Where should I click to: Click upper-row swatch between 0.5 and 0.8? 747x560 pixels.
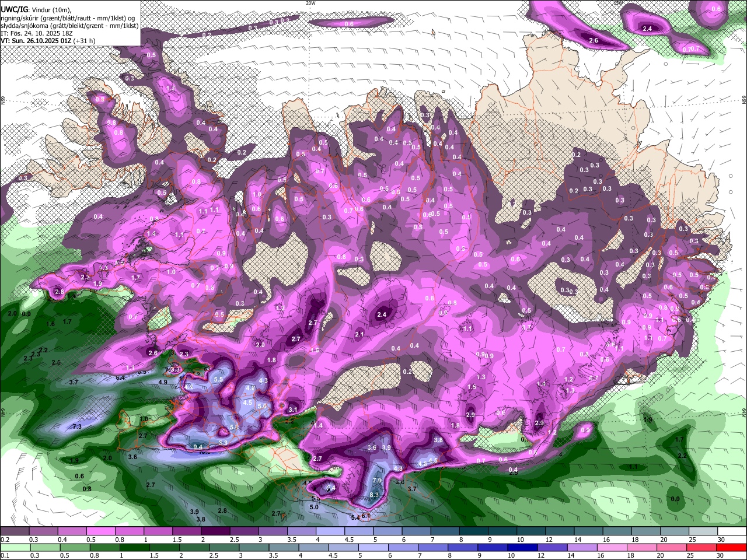coord(100,531)
